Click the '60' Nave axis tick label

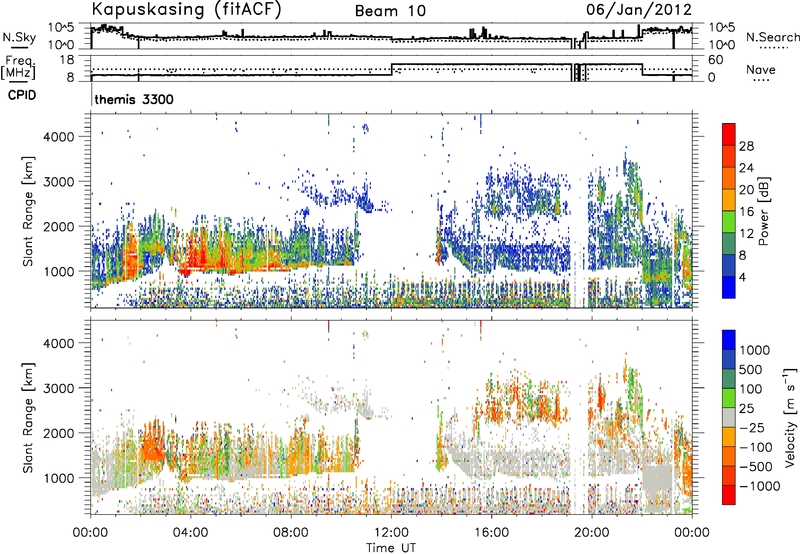pyautogui.click(x=716, y=60)
